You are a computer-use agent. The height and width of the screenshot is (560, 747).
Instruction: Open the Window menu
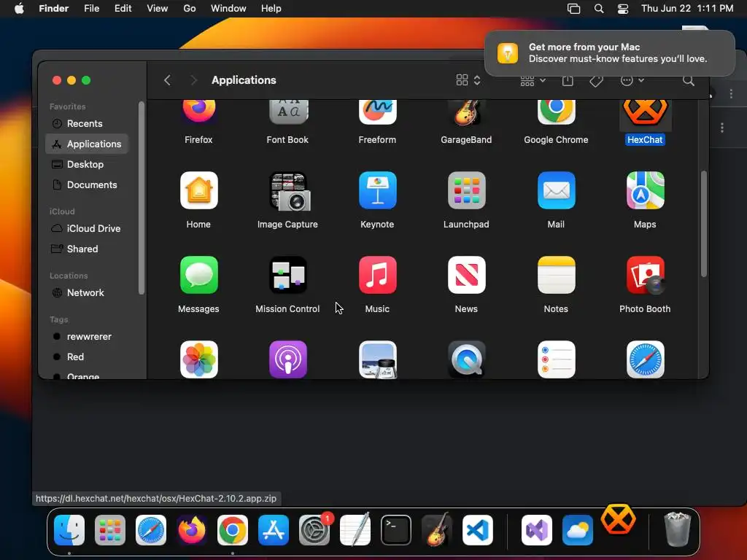pyautogui.click(x=228, y=9)
